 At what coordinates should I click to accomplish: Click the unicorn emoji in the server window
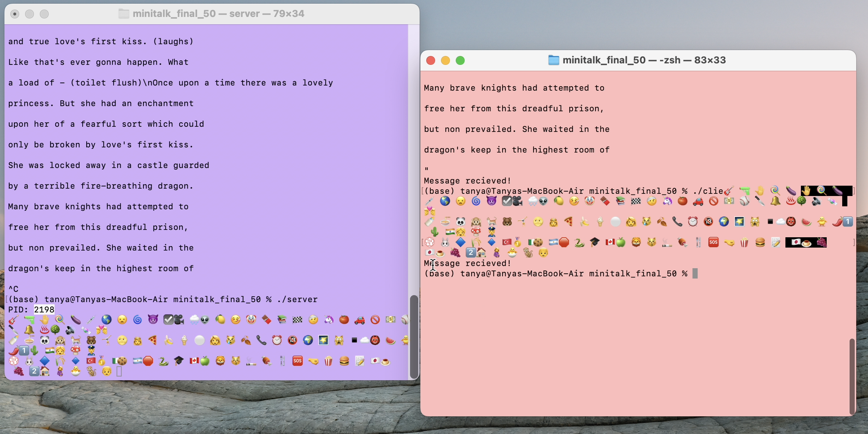point(329,319)
